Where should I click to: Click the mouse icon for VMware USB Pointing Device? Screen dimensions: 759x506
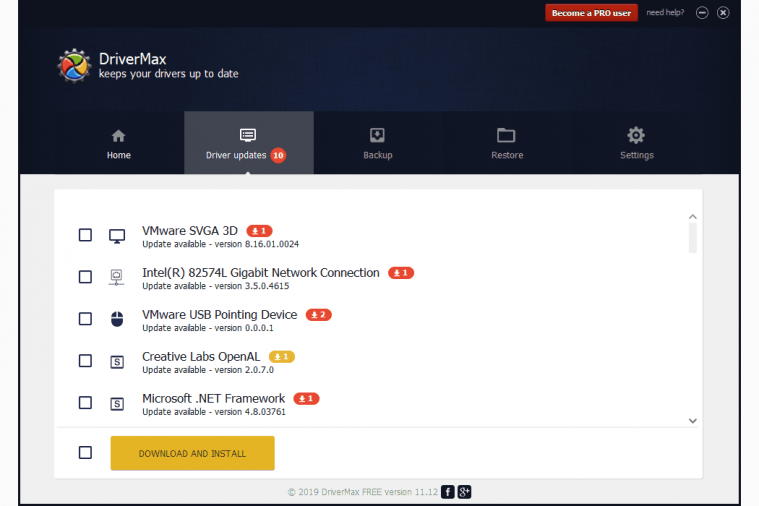(x=117, y=319)
